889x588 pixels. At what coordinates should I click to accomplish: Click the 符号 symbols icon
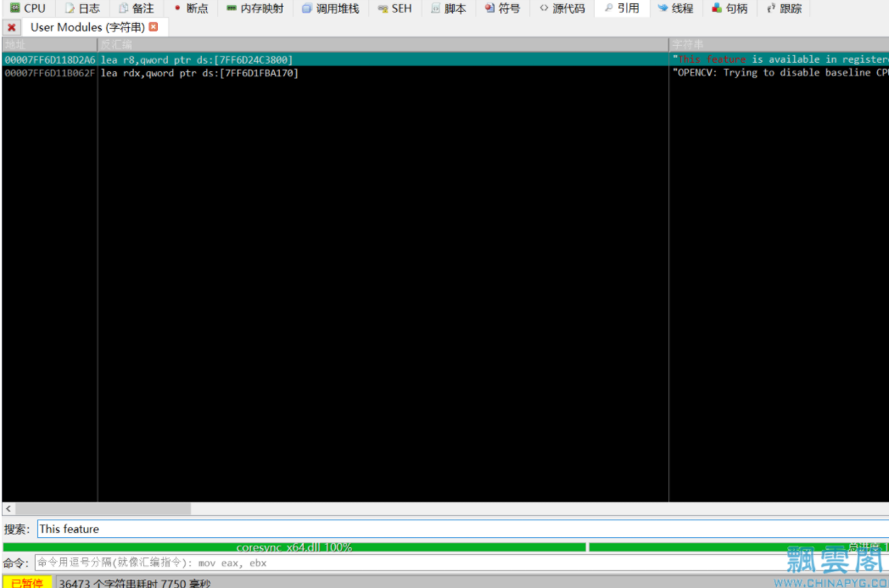tap(489, 8)
